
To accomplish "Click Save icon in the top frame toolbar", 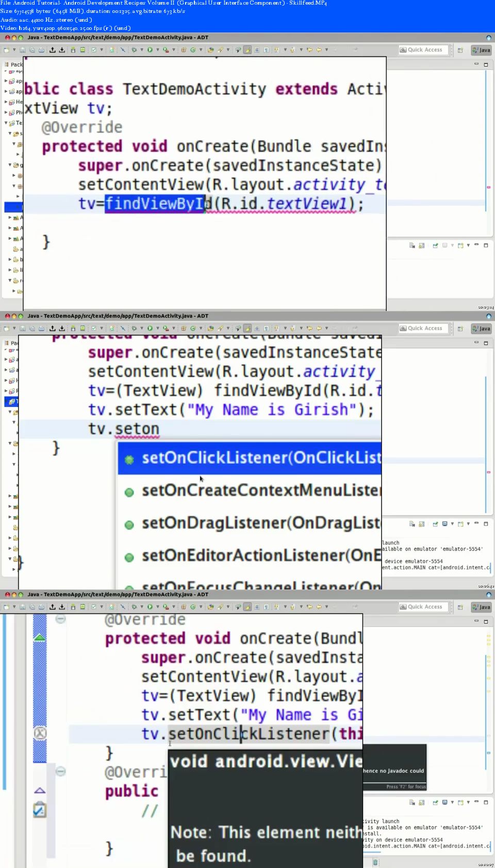I will click(23, 50).
